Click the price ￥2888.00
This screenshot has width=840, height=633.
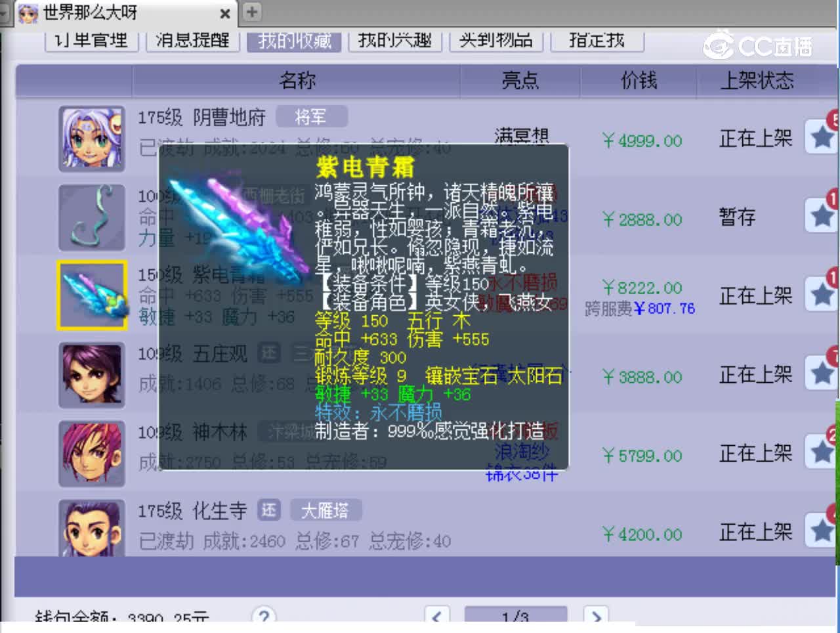pyautogui.click(x=642, y=219)
